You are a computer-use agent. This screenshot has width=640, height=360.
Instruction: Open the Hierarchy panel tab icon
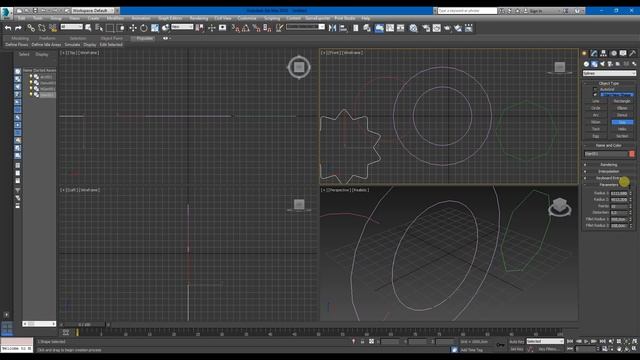coord(603,53)
